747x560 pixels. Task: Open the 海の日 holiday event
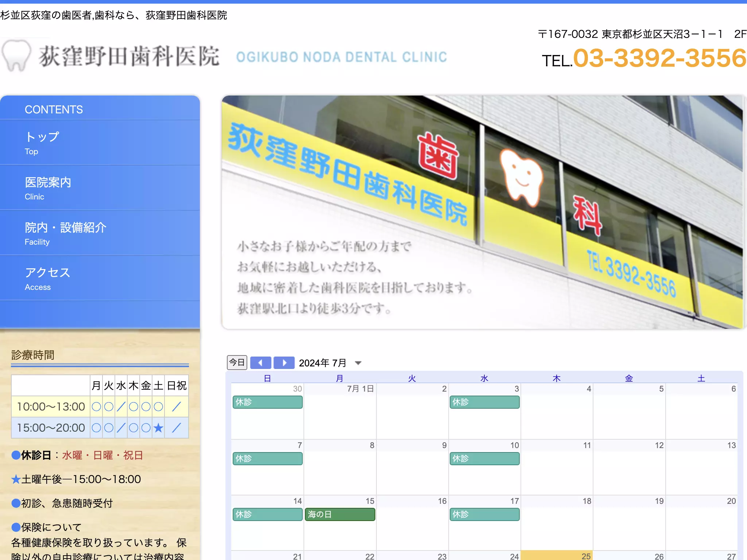[340, 514]
